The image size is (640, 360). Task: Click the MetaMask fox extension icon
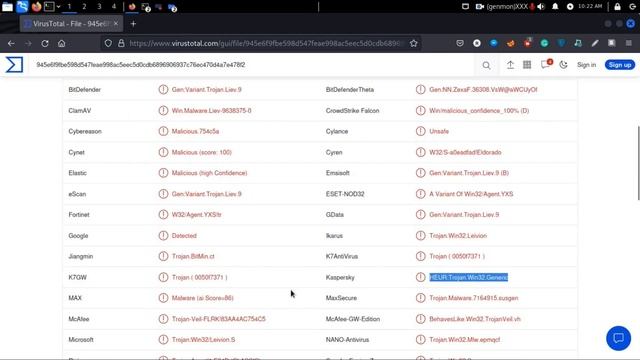pyautogui.click(x=511, y=43)
